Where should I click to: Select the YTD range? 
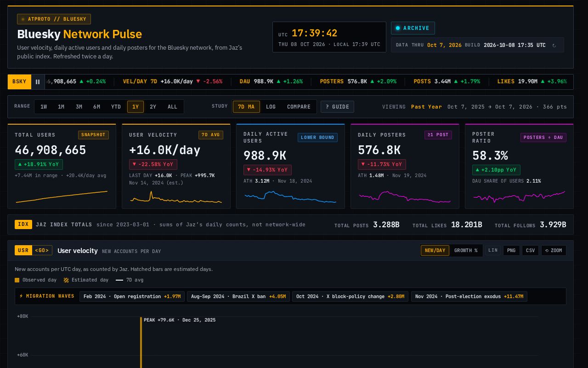(116, 107)
